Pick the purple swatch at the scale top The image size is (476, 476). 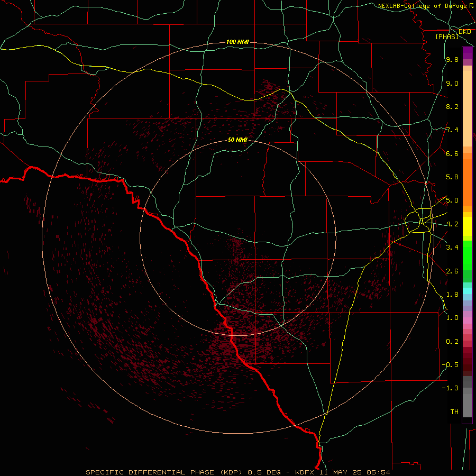pyautogui.click(x=467, y=53)
